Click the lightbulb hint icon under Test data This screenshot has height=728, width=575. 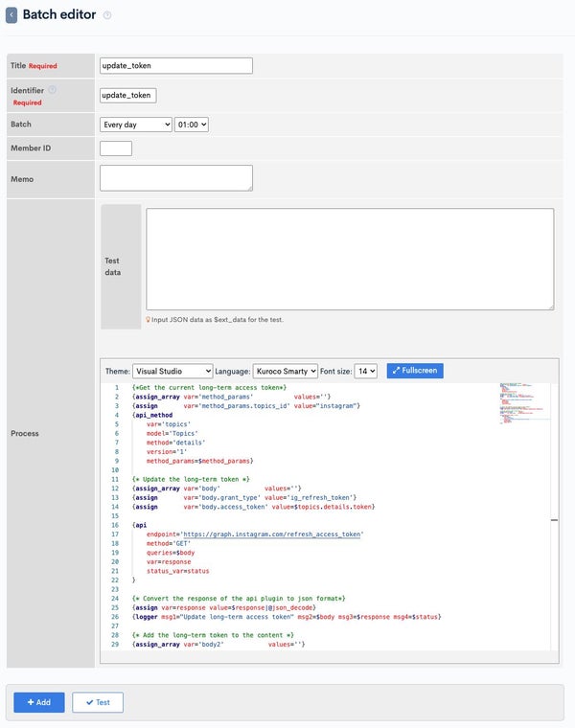(x=149, y=319)
